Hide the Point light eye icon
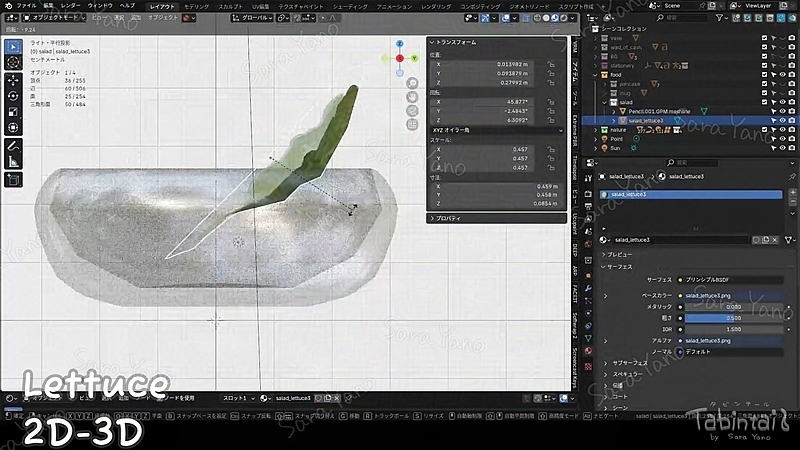The image size is (800, 450). pos(782,139)
